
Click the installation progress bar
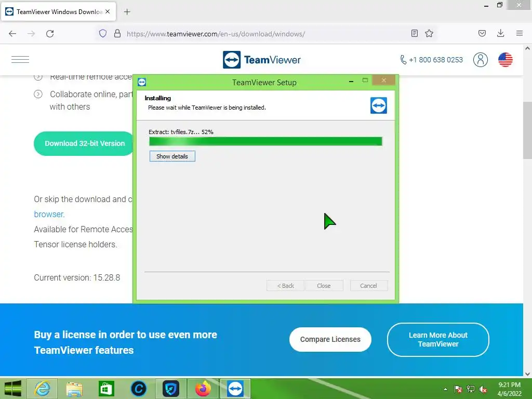point(265,141)
